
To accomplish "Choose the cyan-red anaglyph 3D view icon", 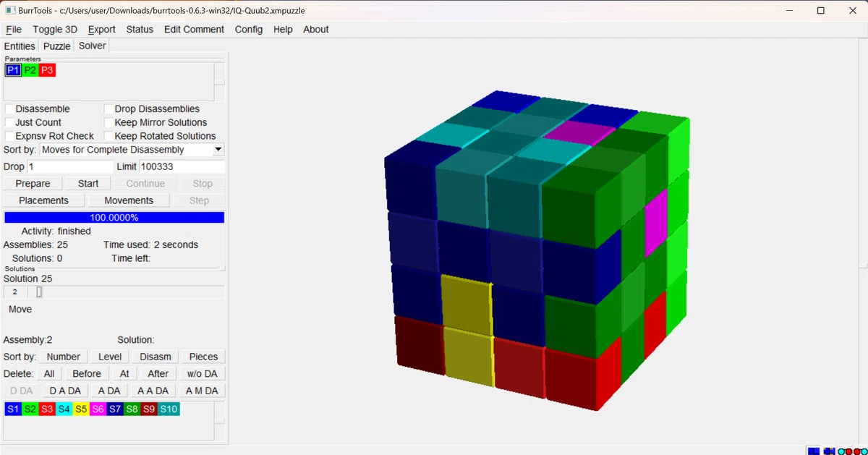I will tap(845, 451).
